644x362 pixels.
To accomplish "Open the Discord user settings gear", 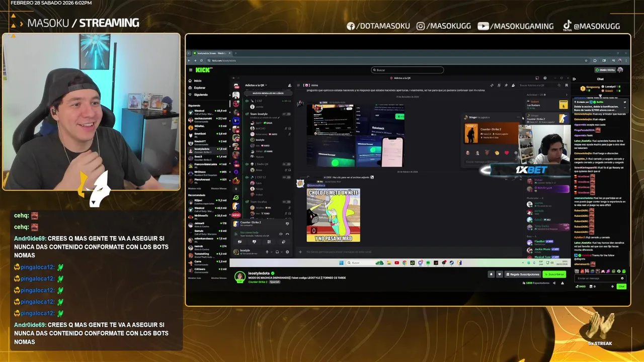I will point(287,252).
